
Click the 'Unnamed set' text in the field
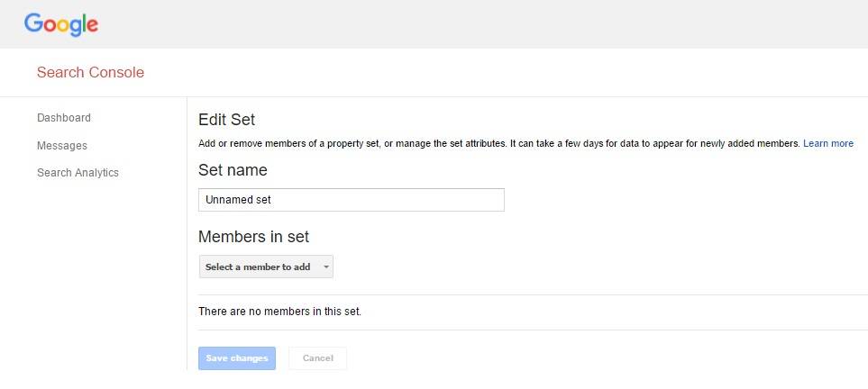click(238, 200)
